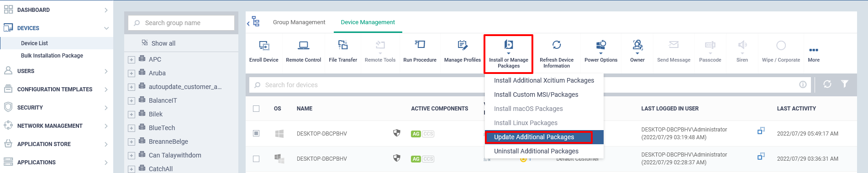Click the Owner toolbar icon
The image size is (868, 173).
[637, 45]
